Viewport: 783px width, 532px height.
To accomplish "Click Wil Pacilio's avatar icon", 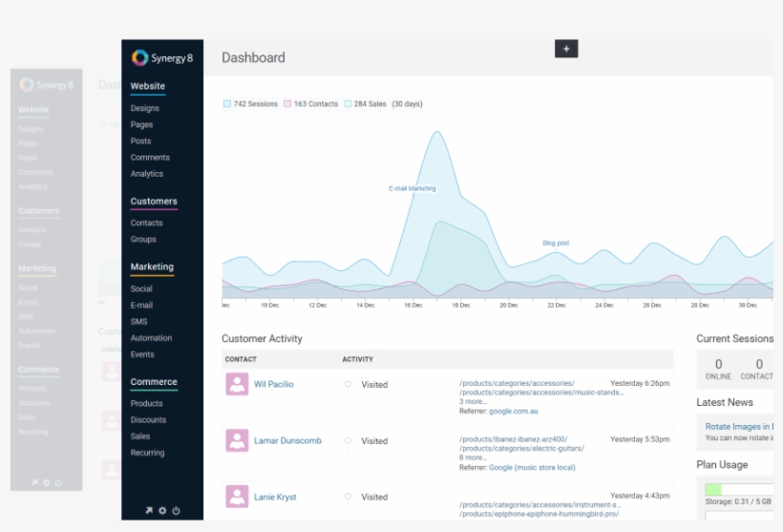I will pyautogui.click(x=237, y=384).
